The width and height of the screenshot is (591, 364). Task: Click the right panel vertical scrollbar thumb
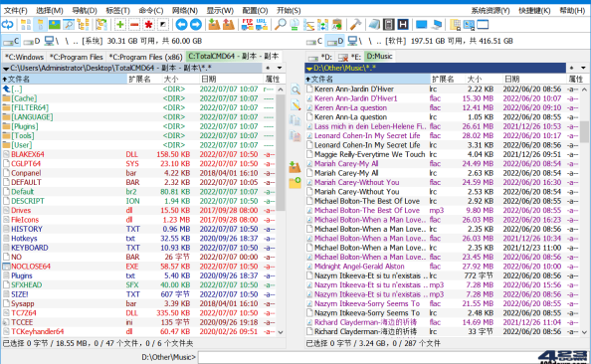(x=584, y=131)
